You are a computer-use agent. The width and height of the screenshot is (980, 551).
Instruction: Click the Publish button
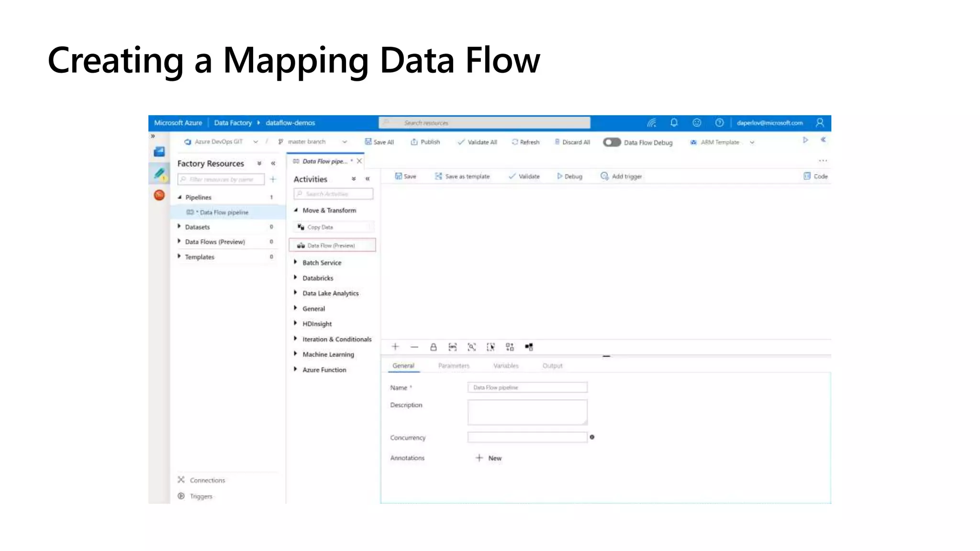coord(425,142)
